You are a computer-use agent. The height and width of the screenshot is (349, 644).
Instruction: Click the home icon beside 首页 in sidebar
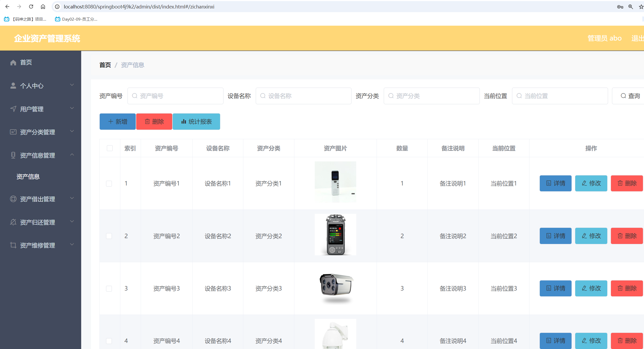pos(13,62)
